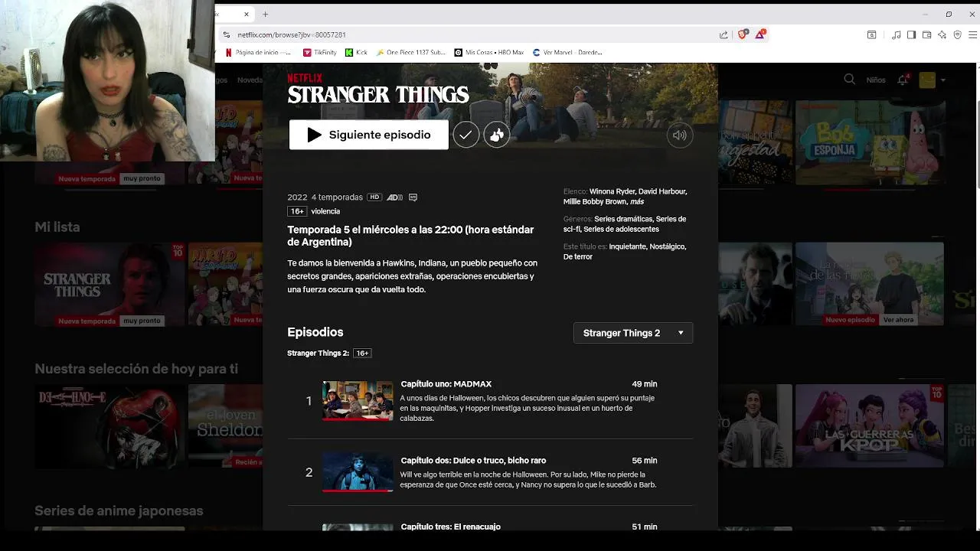Open the Brave VPN shield icon
The image size is (980, 551).
point(957,34)
